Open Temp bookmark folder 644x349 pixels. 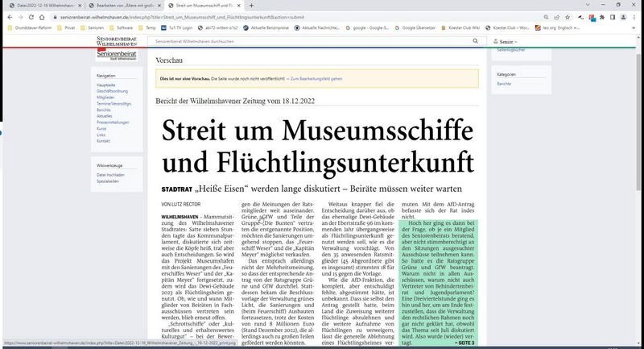coord(147,28)
